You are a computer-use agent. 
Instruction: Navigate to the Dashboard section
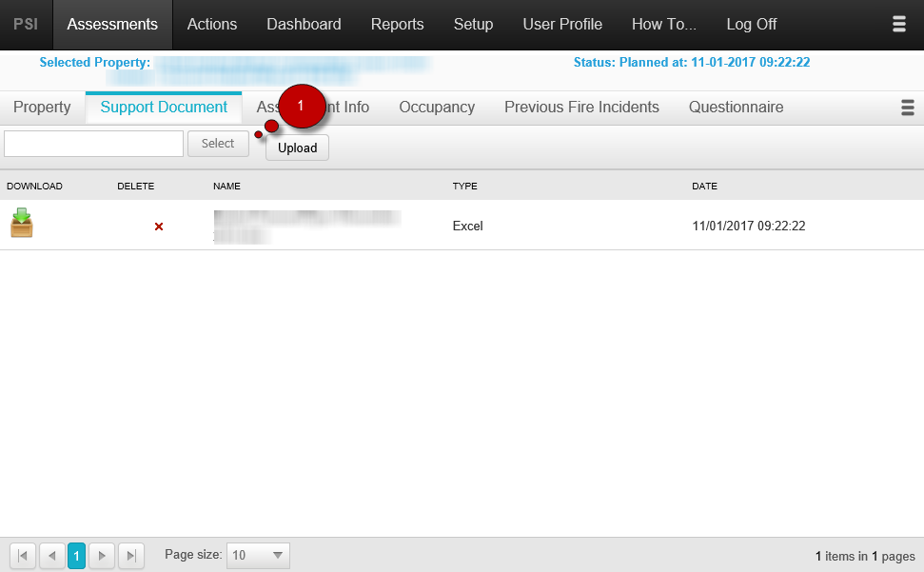coord(304,24)
